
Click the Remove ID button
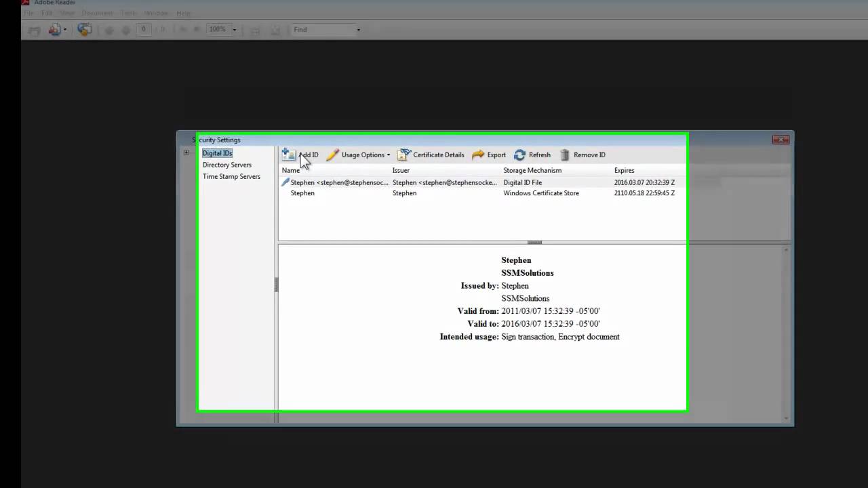click(x=582, y=155)
